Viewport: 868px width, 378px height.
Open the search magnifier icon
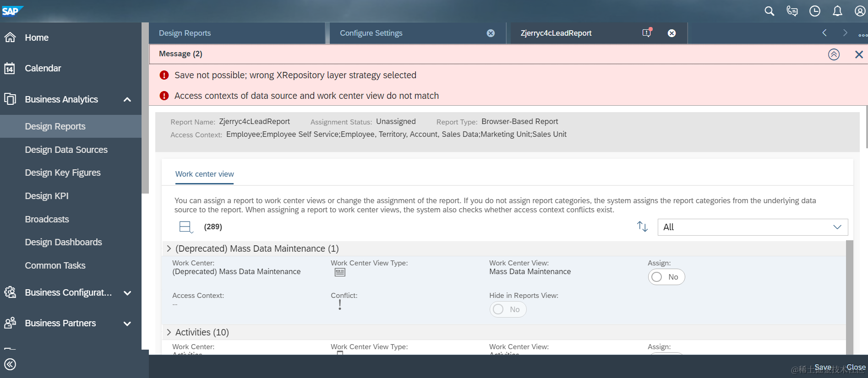[770, 11]
